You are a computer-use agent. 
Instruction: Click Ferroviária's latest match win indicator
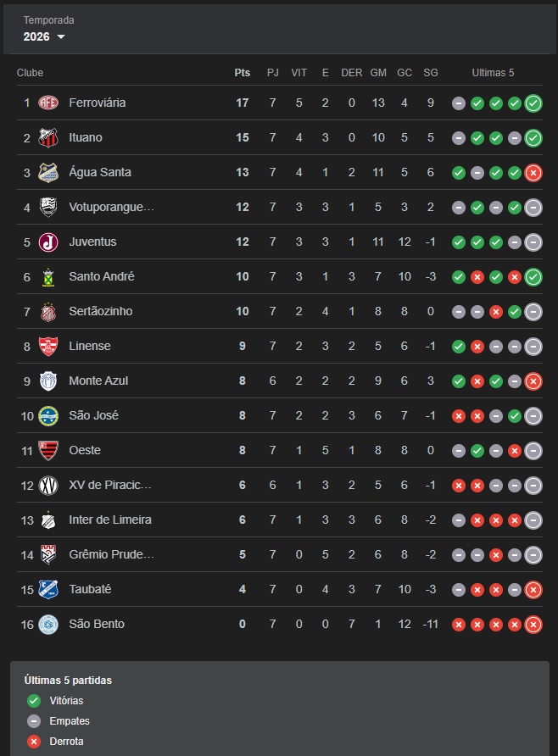(533, 103)
